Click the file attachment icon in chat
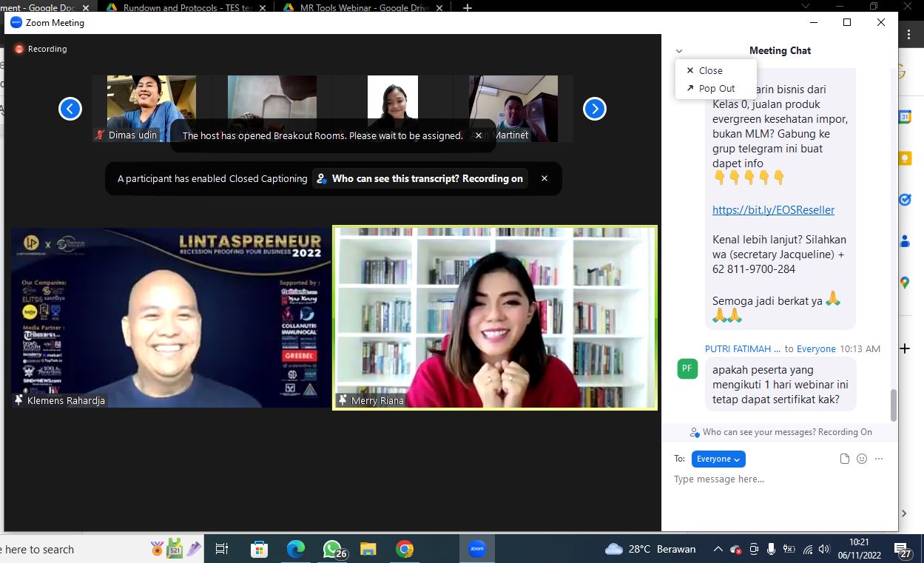 click(845, 459)
